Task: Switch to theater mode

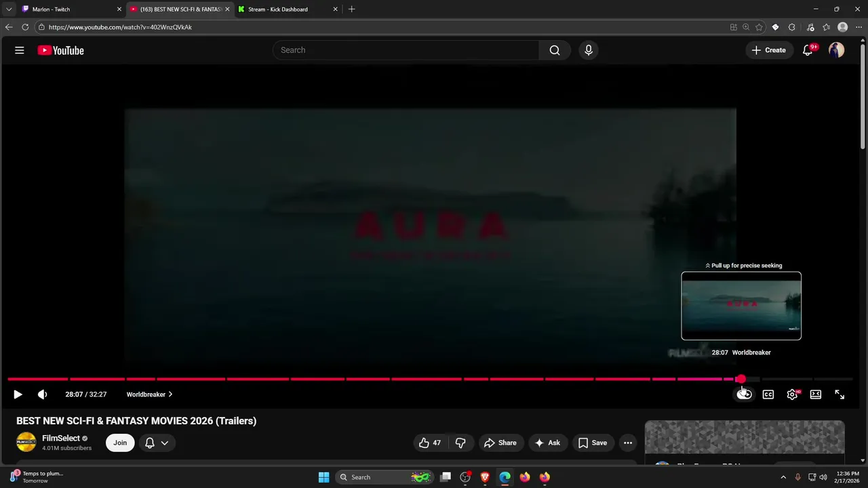Action: pyautogui.click(x=816, y=394)
